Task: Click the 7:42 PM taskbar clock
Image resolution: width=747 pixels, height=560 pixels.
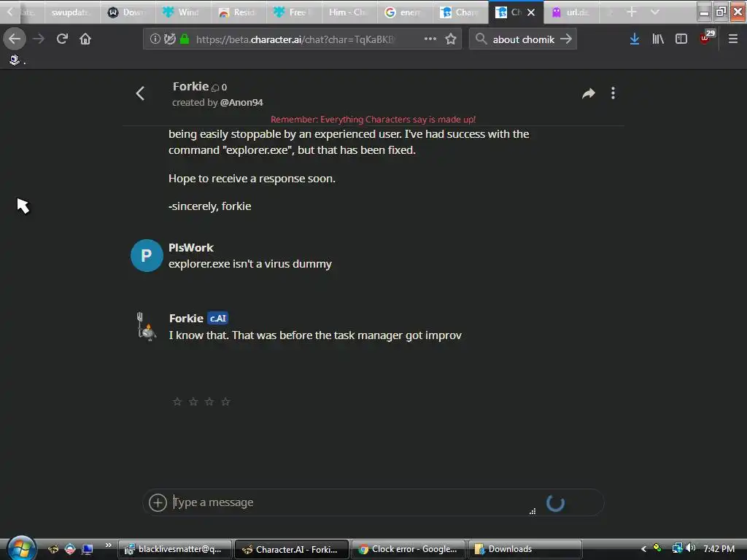Action: (x=719, y=548)
